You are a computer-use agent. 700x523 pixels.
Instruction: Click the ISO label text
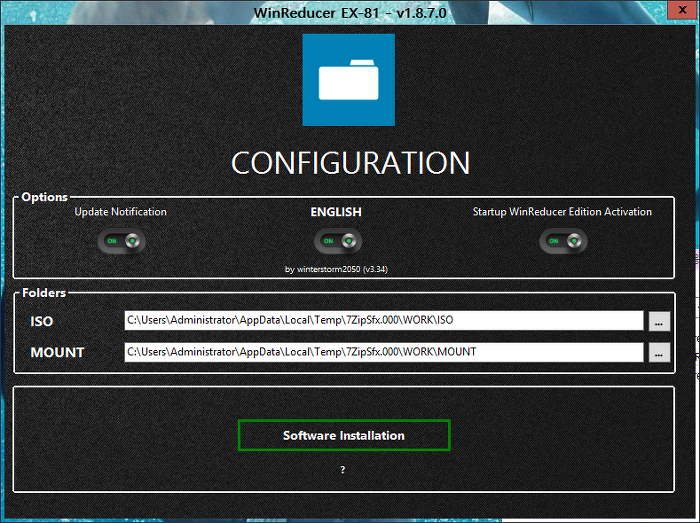[42, 321]
